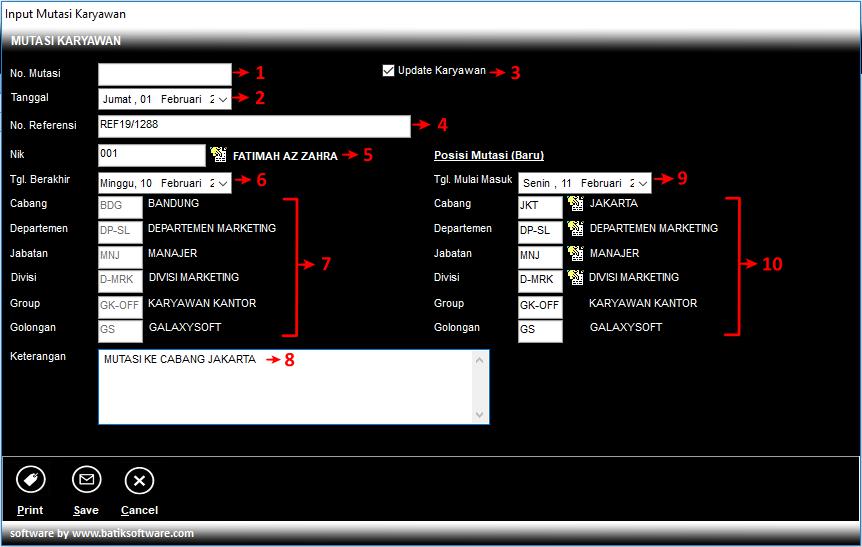This screenshot has height=547, width=862.
Task: Expand the Tanggal date dropdown
Action: [x=223, y=99]
